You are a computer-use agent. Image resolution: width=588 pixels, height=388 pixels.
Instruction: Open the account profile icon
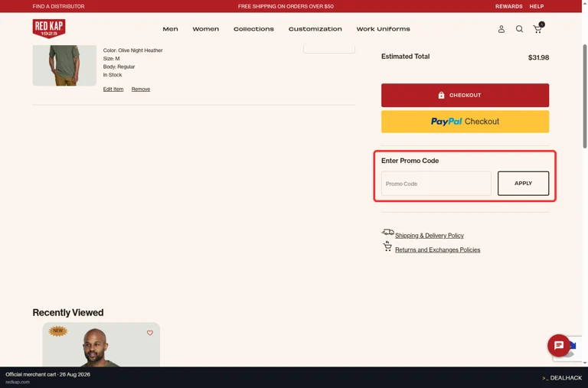[501, 29]
